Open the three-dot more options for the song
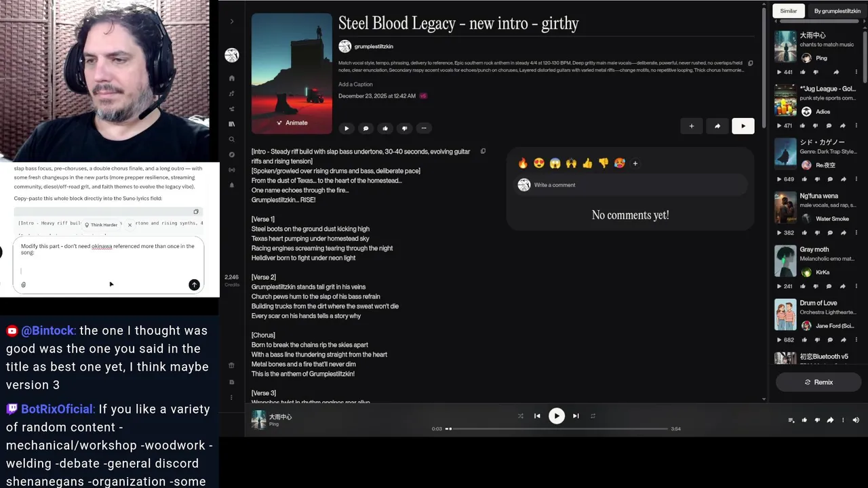This screenshot has width=868, height=488. tap(424, 128)
